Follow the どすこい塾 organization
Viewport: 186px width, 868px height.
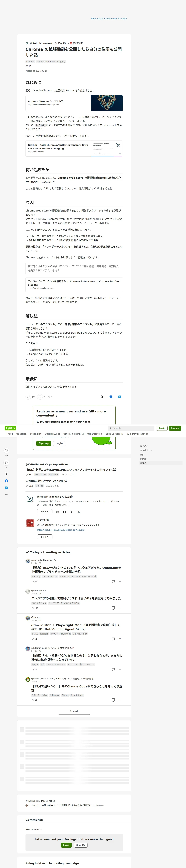pos(45,537)
